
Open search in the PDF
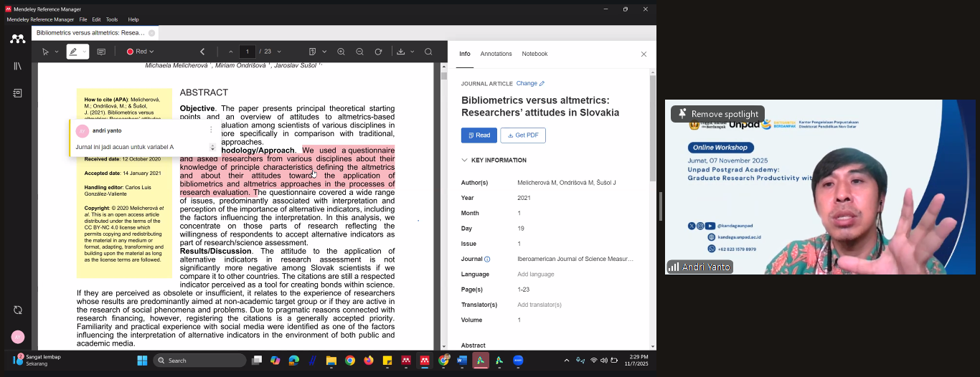click(x=428, y=52)
